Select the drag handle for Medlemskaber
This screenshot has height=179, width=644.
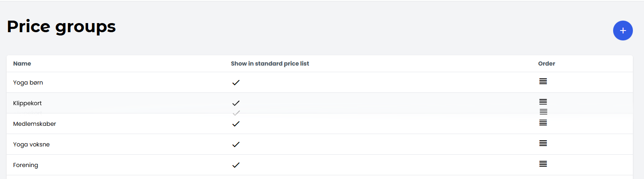pyautogui.click(x=543, y=122)
